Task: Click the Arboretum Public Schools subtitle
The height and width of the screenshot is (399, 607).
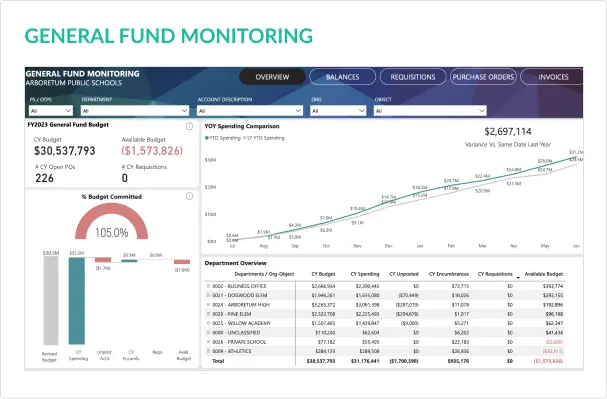Action: click(74, 83)
